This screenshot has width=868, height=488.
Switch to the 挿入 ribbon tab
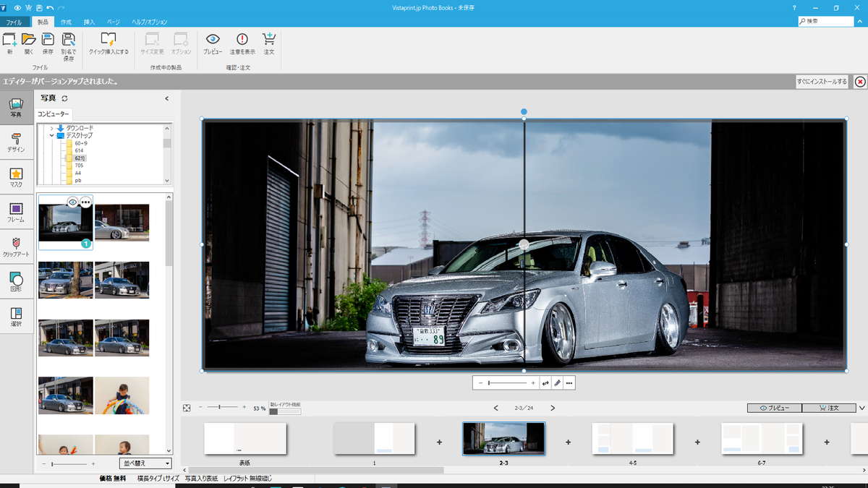point(89,22)
